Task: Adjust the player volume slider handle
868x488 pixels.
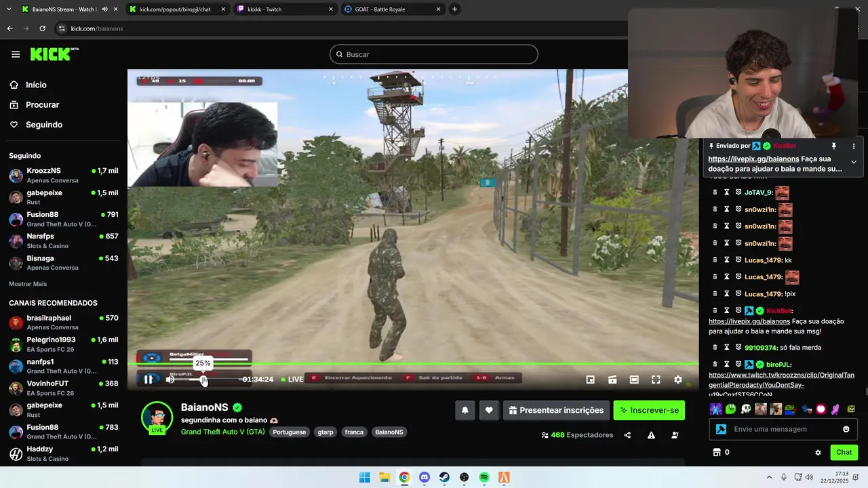Action: (x=203, y=380)
